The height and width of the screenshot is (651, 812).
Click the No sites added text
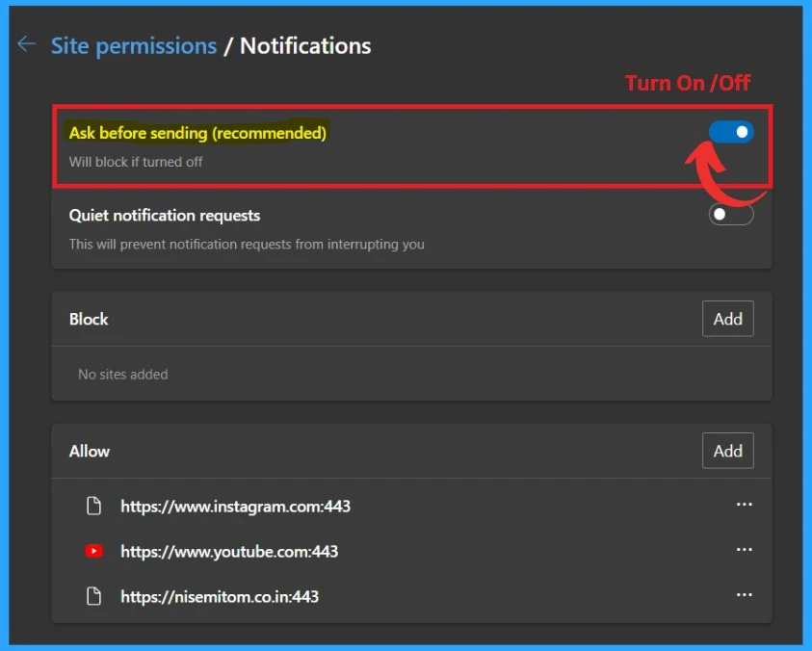122,374
